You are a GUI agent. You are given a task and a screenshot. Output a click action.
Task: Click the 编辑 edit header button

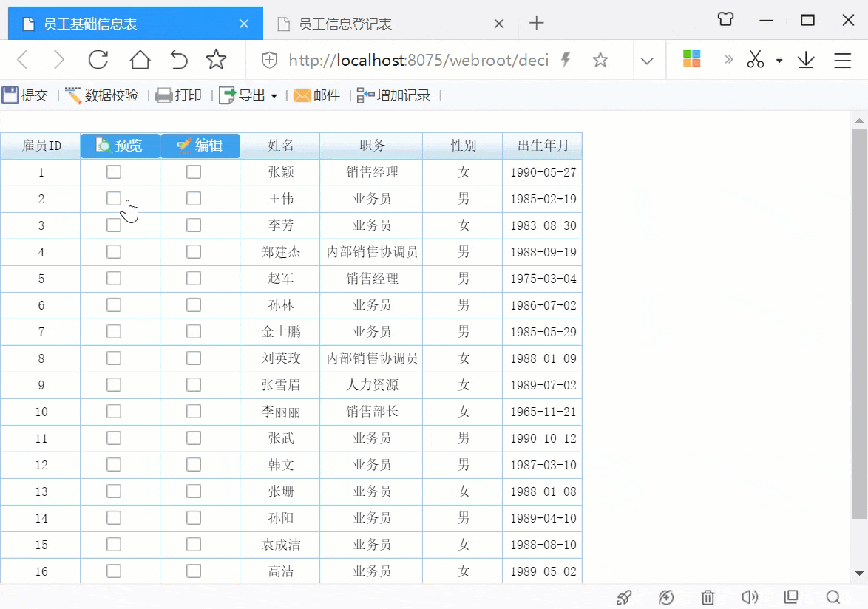click(x=200, y=146)
